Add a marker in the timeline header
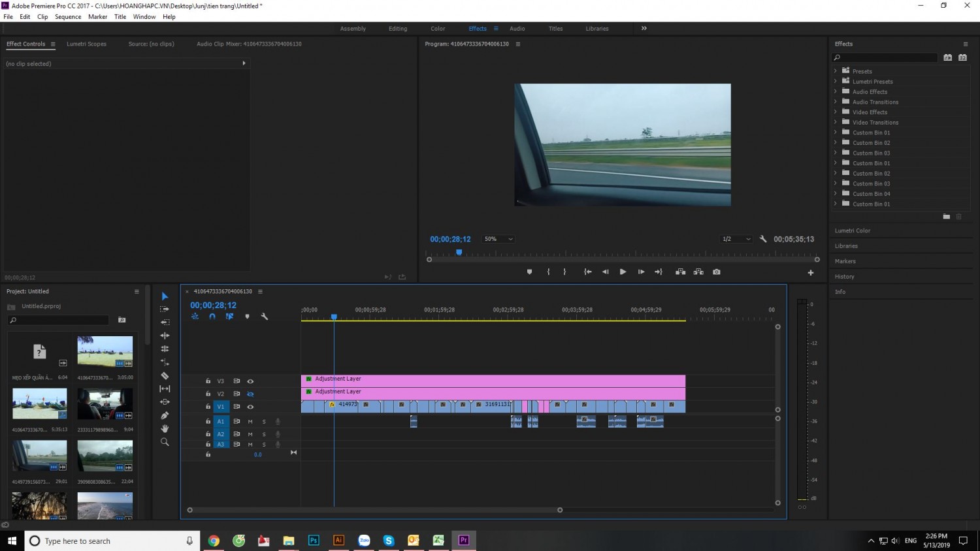Image resolution: width=980 pixels, height=551 pixels. (247, 317)
